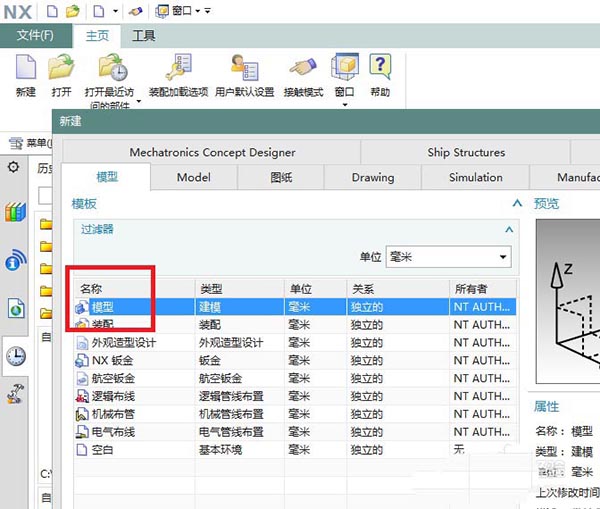This screenshot has width=600, height=509.
Task: Open the Help question mark icon
Action: 380,66
